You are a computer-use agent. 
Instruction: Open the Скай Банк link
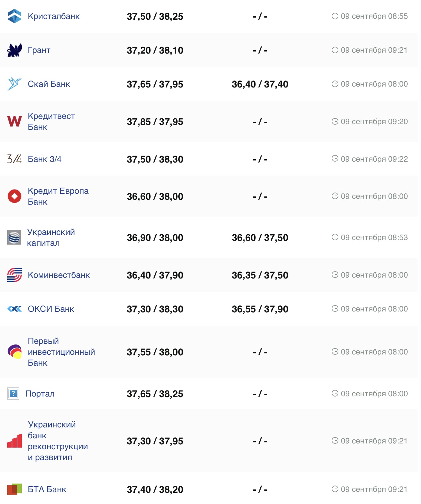tap(49, 84)
